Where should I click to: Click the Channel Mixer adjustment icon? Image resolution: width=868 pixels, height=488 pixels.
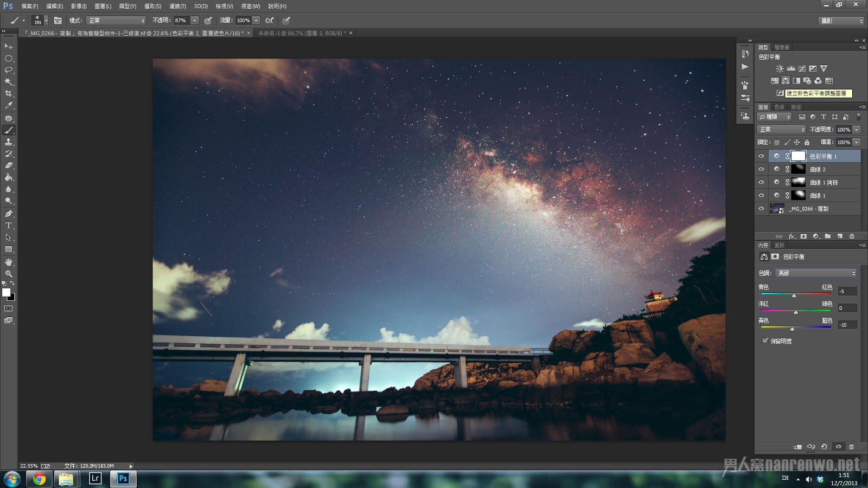(818, 80)
